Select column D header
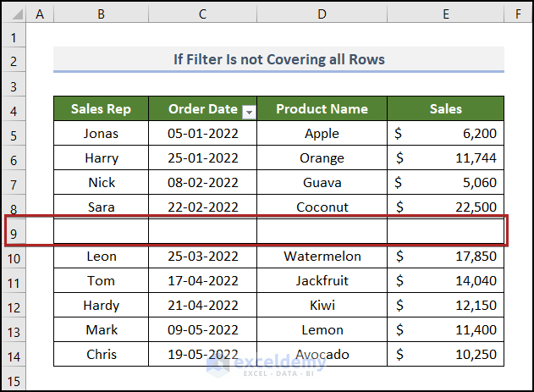Screen dimensions: 534x392 tap(322, 14)
